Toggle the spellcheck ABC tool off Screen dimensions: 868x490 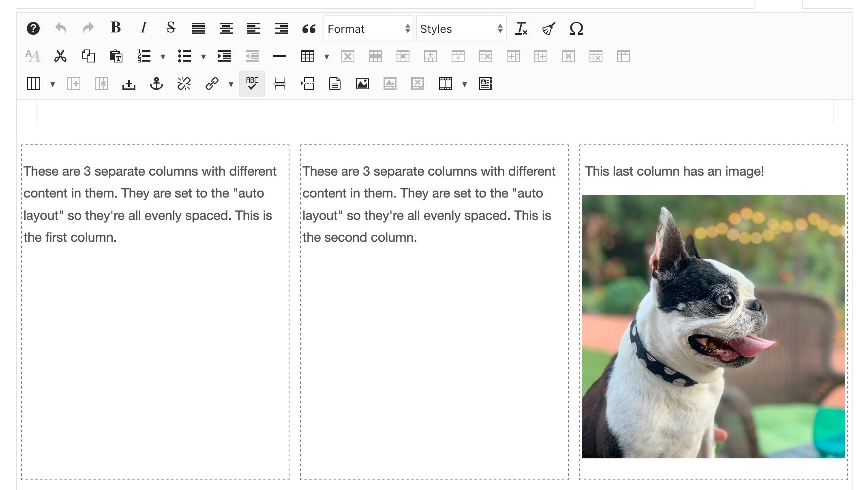pyautogui.click(x=252, y=84)
